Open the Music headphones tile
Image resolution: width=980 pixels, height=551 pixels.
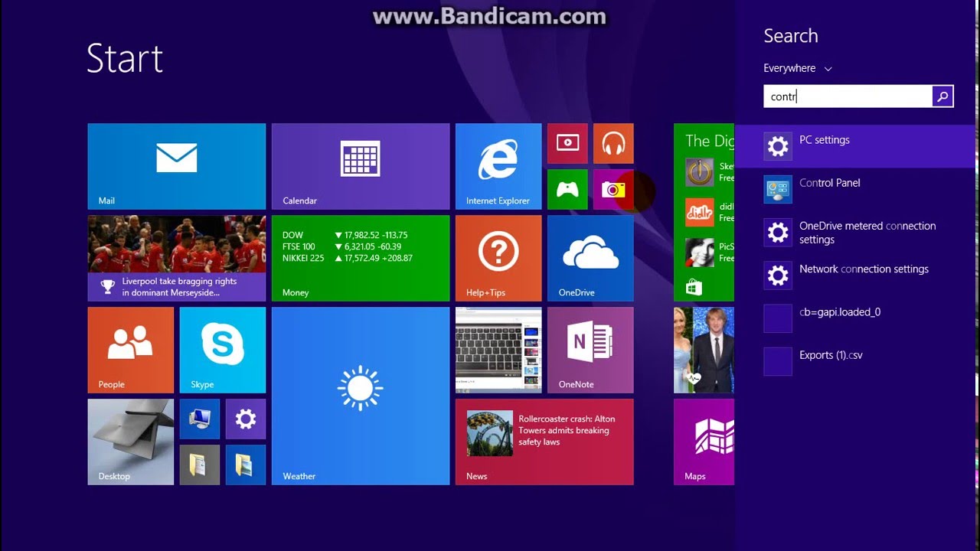pyautogui.click(x=613, y=143)
